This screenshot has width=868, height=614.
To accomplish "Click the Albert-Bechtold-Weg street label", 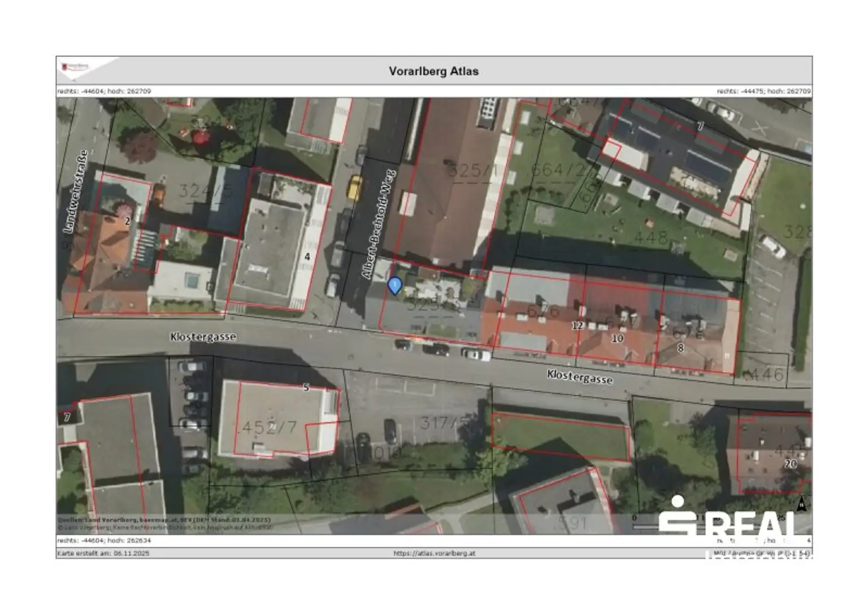I will pos(379,224).
